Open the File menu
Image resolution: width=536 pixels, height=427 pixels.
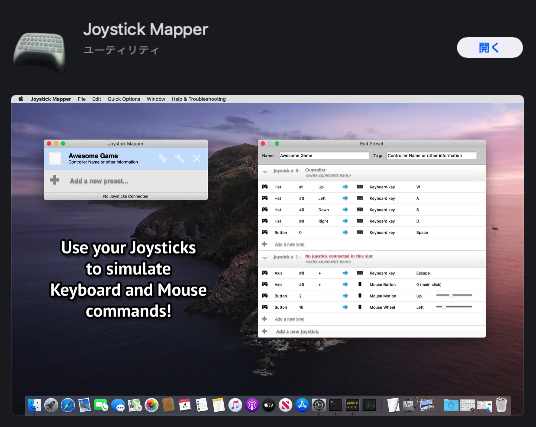(x=81, y=99)
